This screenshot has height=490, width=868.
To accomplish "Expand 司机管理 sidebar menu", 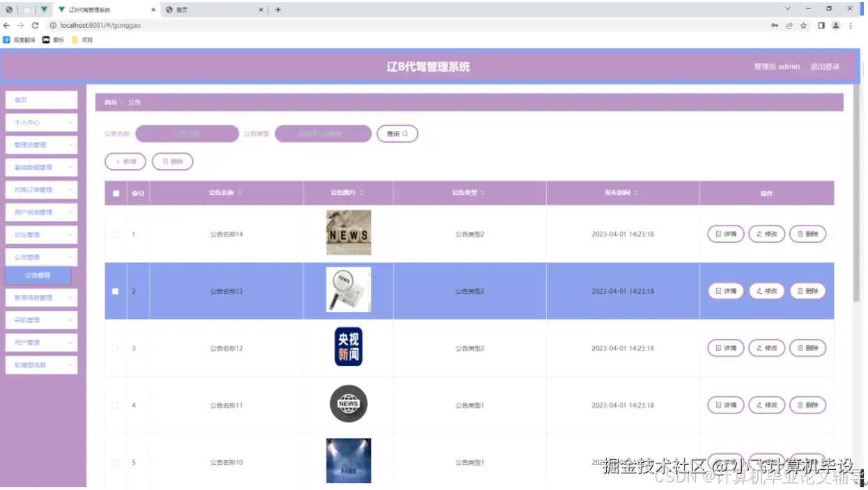I will coord(41,320).
